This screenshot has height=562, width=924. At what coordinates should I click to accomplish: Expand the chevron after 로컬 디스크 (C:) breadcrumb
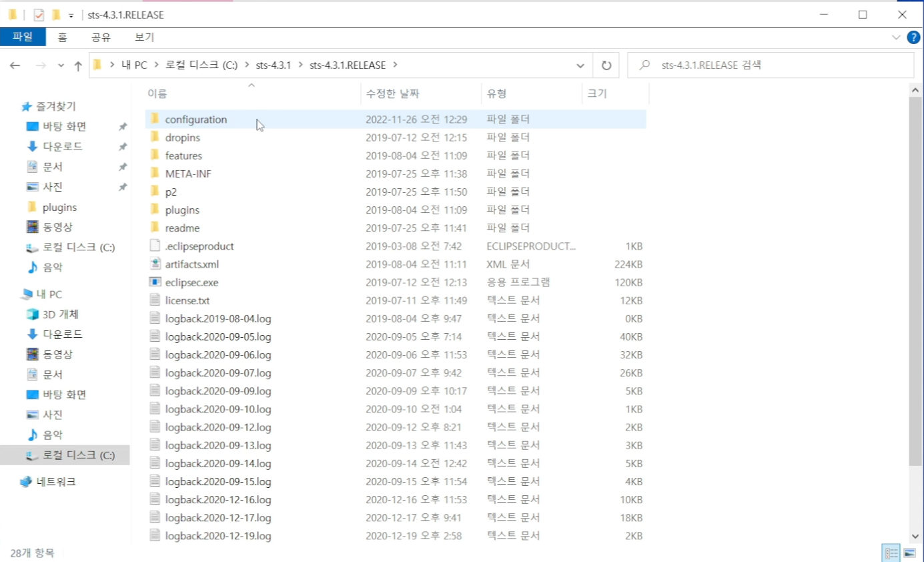pos(246,65)
